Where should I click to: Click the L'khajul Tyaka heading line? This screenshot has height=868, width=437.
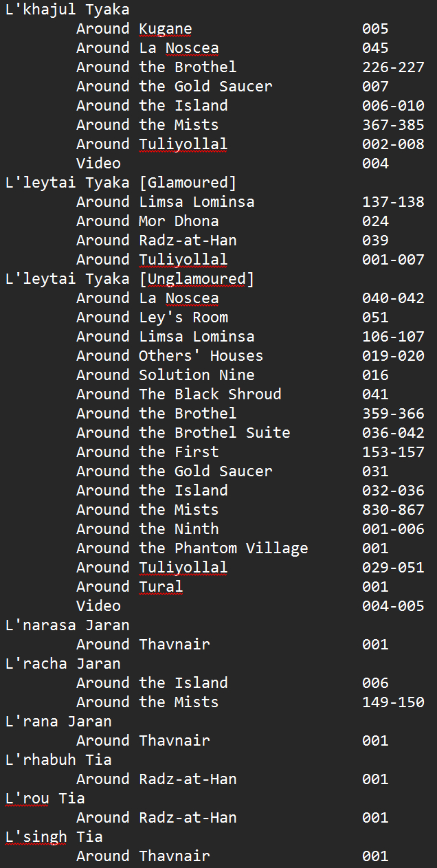(x=67, y=10)
